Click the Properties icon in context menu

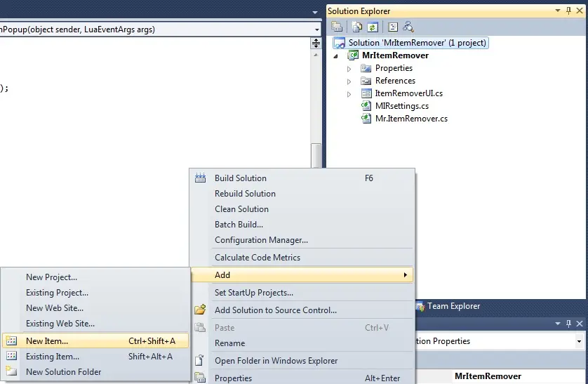click(200, 378)
